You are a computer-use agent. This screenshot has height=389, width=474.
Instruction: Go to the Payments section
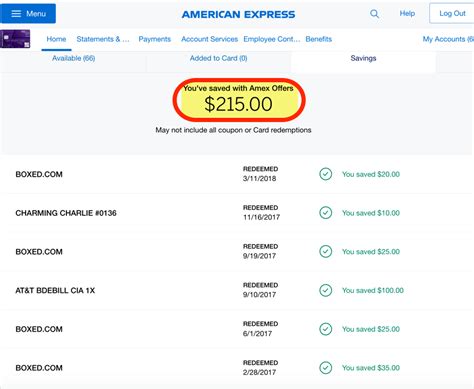(x=155, y=39)
